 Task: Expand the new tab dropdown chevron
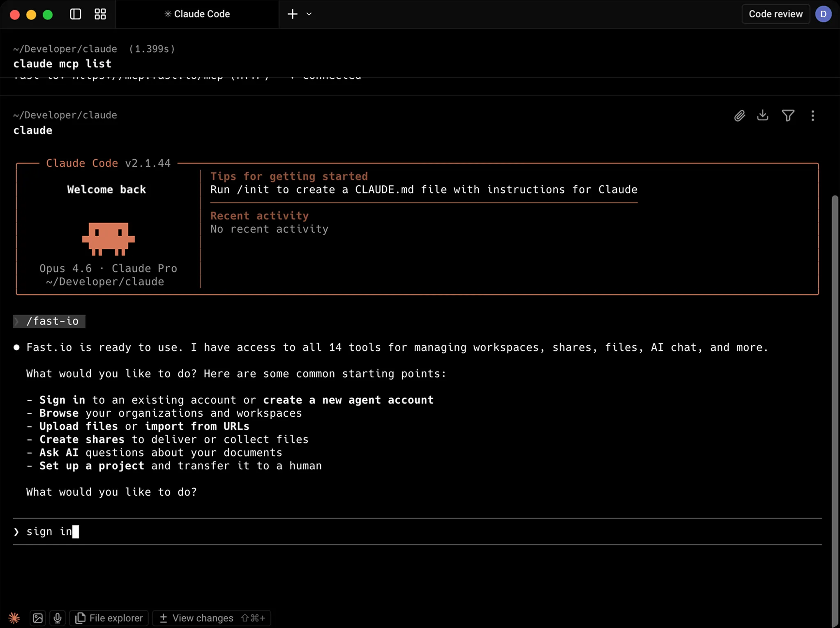[x=309, y=14]
